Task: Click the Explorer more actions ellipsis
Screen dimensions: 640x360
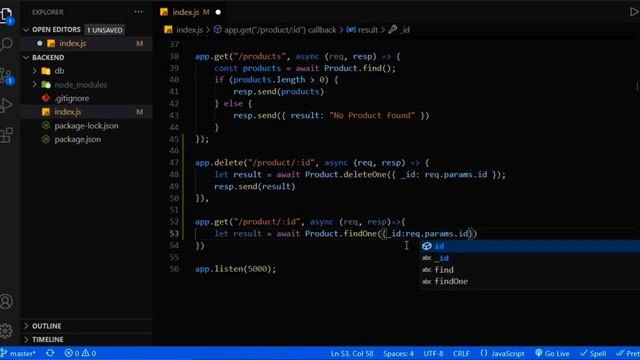Action: (138, 12)
